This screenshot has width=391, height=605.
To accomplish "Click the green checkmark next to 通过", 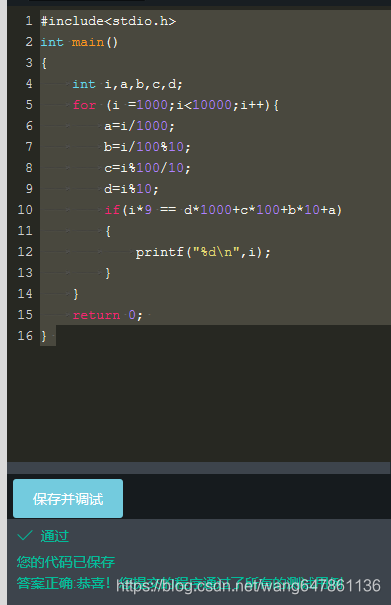I will point(25,536).
